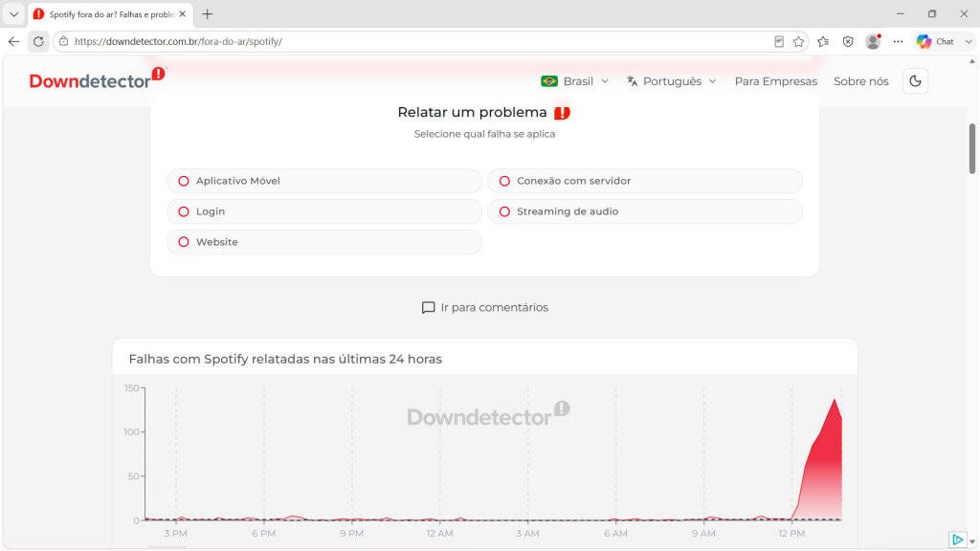Open the browser shield icon
The image size is (980, 551).
point(848,41)
